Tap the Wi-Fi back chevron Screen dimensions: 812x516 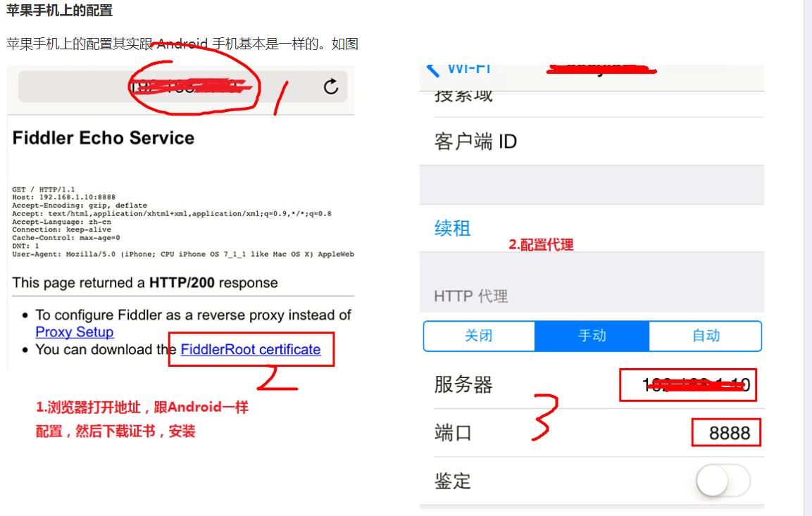click(x=433, y=70)
